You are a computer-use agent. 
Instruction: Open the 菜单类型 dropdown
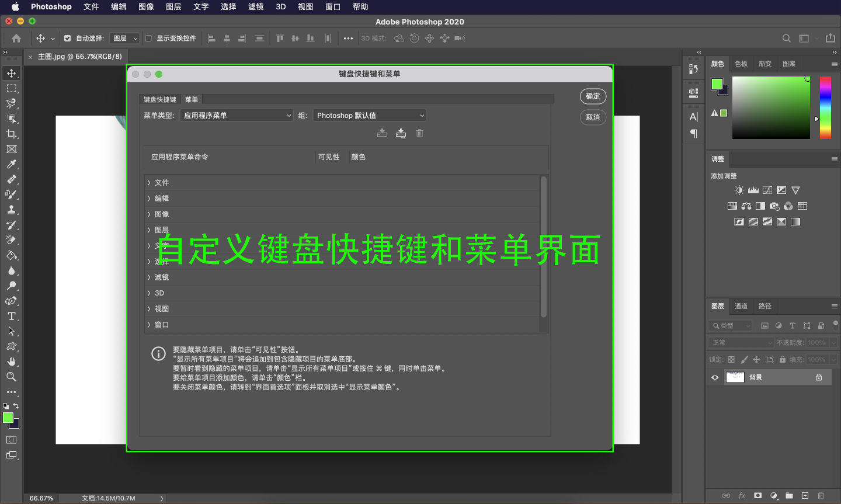pos(236,115)
